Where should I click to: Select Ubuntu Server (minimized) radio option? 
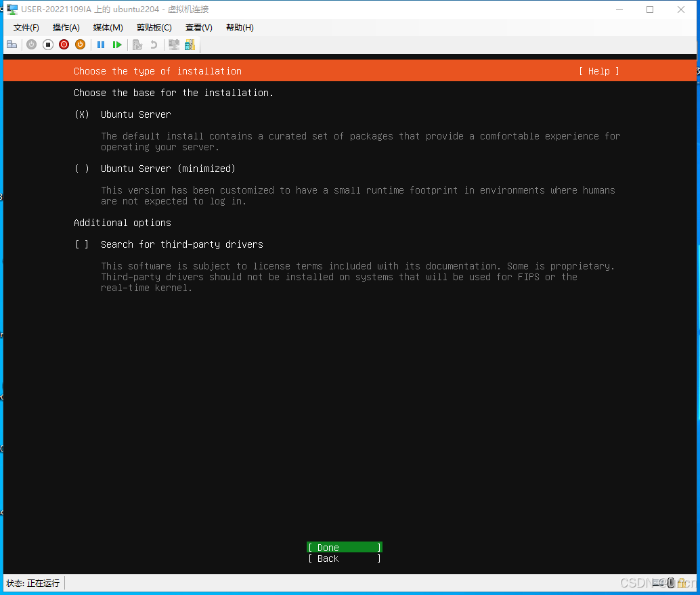pos(82,169)
